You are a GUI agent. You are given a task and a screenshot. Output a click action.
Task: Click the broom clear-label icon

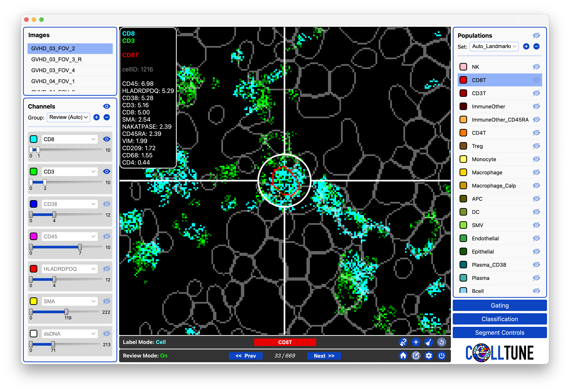coord(429,342)
